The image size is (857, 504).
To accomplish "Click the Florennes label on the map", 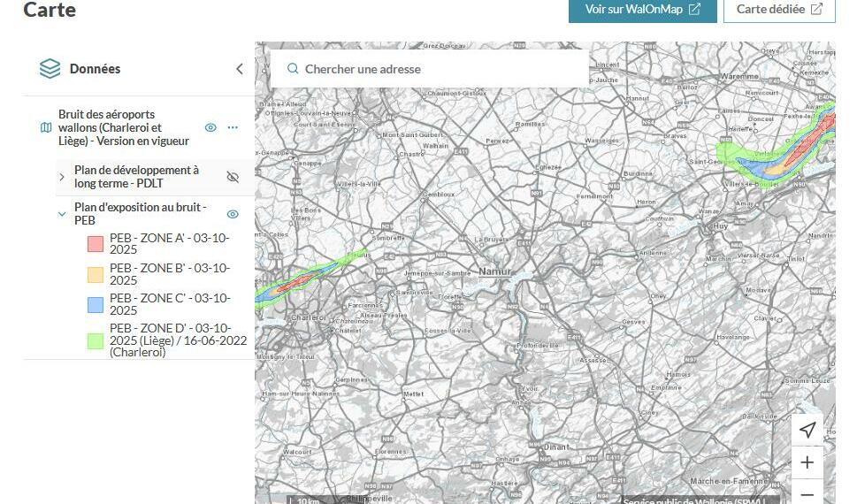I will click(x=391, y=452).
